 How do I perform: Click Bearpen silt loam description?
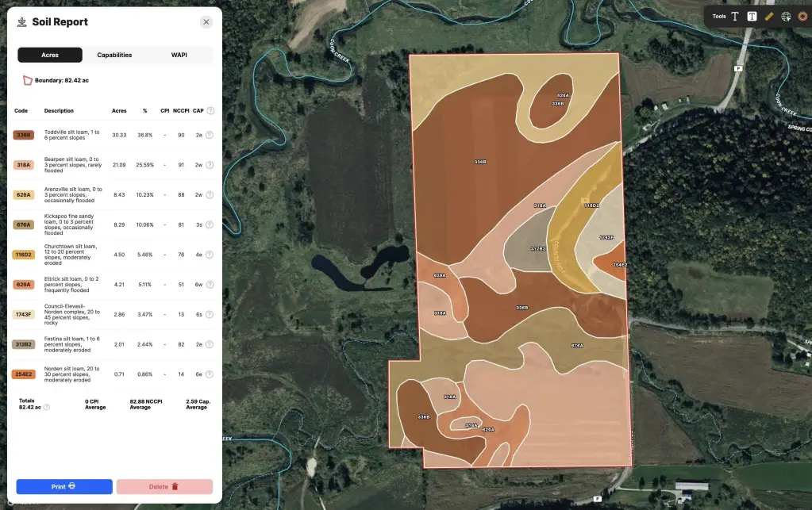point(72,165)
